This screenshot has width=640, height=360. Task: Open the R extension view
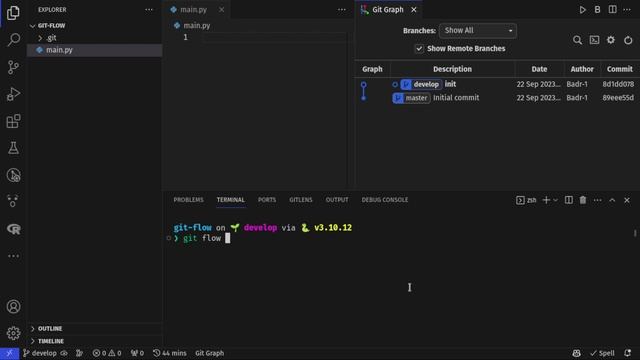pos(13,229)
